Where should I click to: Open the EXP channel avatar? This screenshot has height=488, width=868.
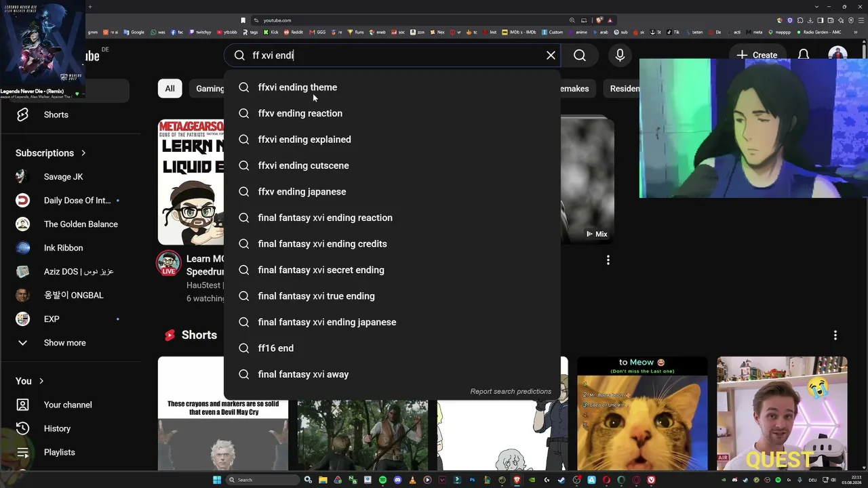(x=22, y=319)
